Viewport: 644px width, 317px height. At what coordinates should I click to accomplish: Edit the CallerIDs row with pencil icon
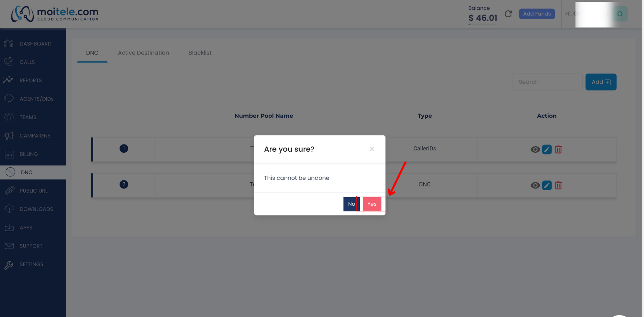point(547,150)
